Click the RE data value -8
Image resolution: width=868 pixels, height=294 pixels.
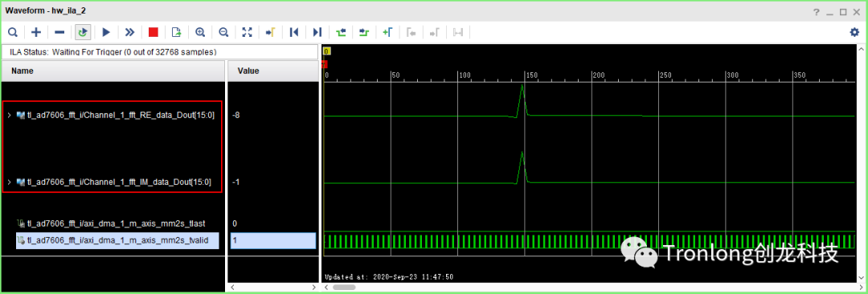click(x=235, y=115)
